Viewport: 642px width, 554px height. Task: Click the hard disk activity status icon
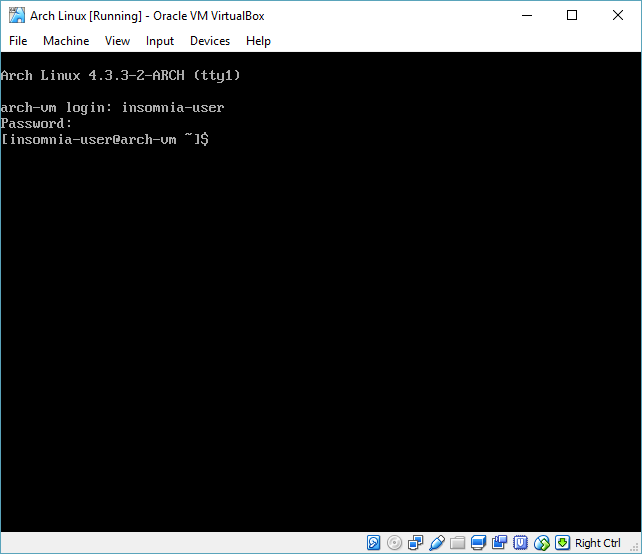[373, 543]
